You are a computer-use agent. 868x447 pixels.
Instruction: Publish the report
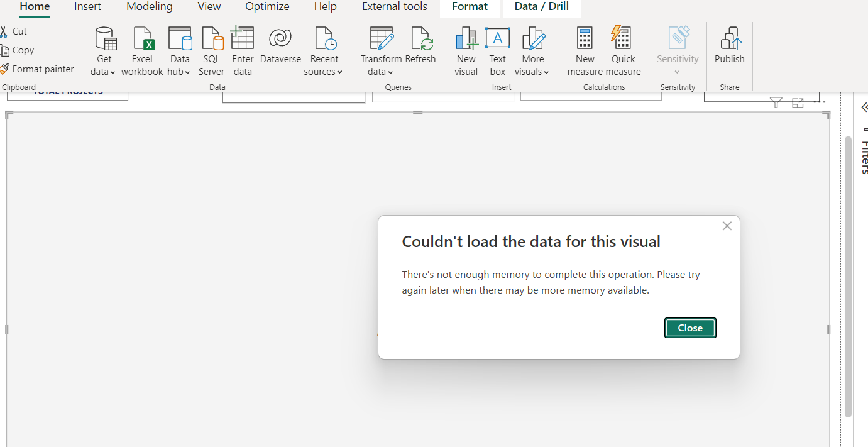point(729,45)
